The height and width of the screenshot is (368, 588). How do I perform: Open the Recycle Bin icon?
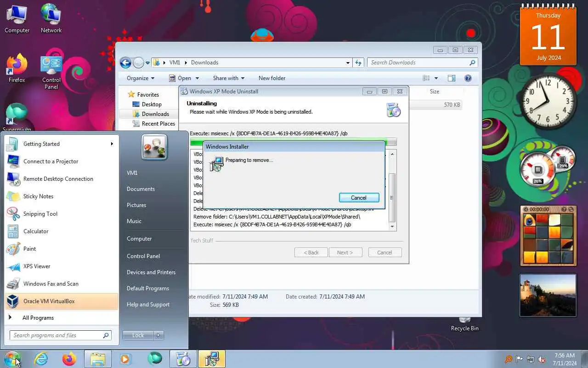pos(465,324)
